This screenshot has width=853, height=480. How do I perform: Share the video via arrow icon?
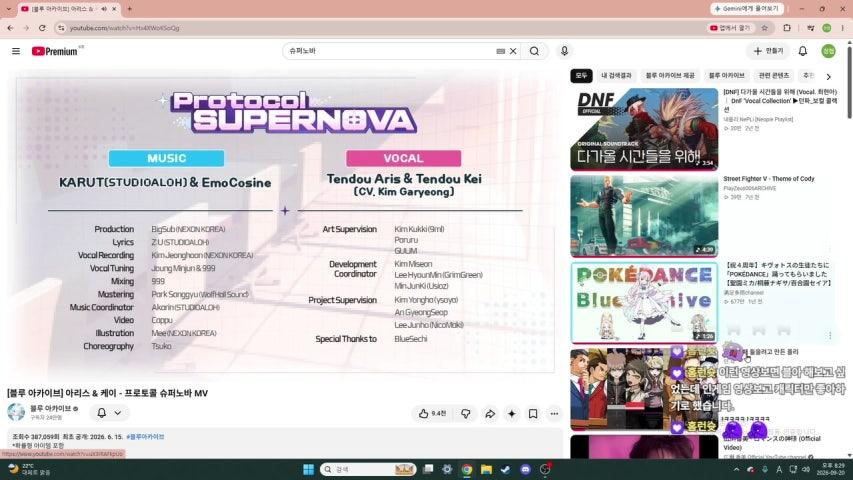click(x=490, y=414)
